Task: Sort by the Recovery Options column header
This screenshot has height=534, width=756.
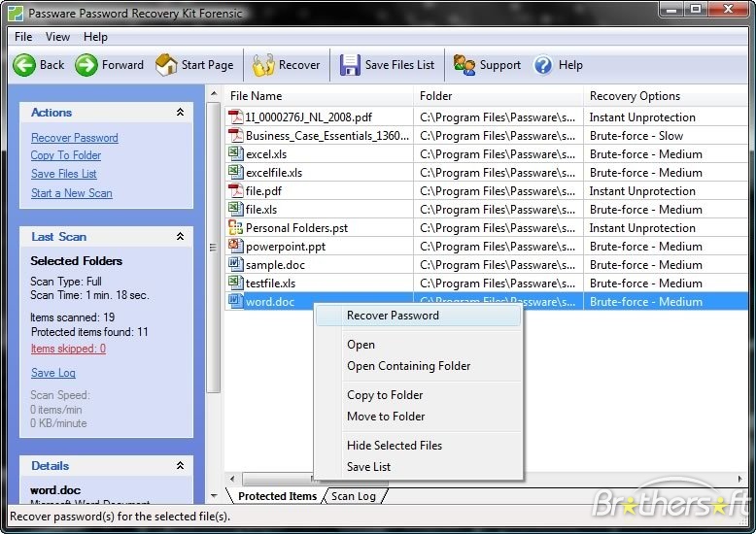Action: (666, 96)
